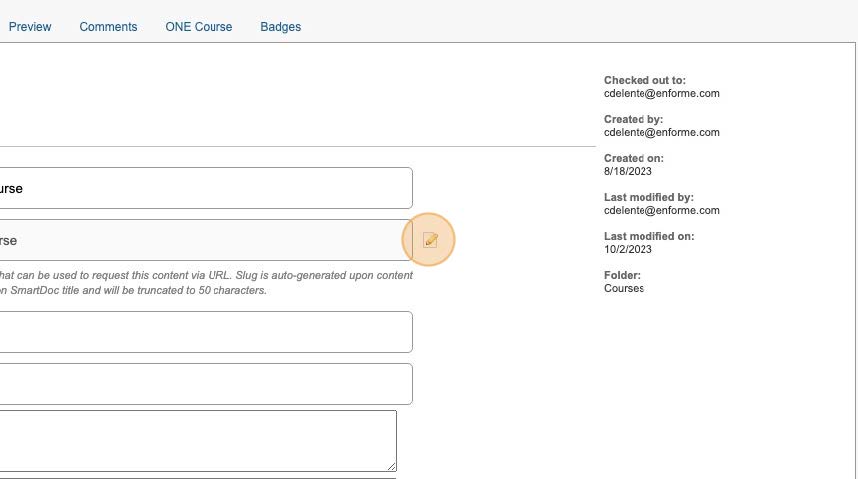
Task: Grab the text area resize handle
Action: point(391,465)
